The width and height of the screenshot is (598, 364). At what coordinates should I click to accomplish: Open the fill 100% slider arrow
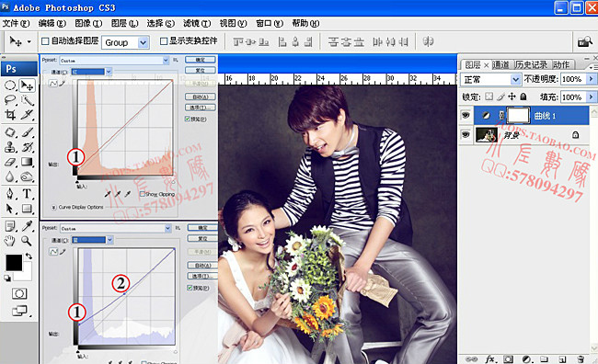coord(591,97)
